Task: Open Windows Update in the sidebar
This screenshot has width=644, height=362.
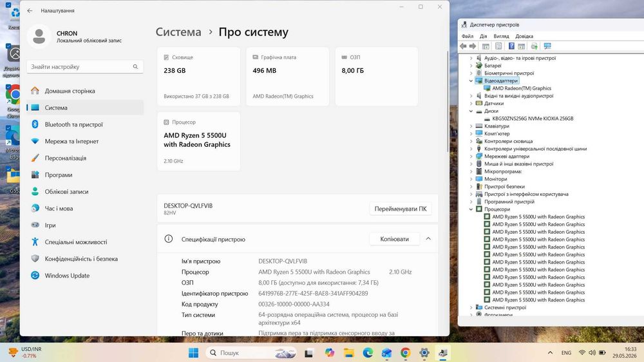Action: pos(85,276)
